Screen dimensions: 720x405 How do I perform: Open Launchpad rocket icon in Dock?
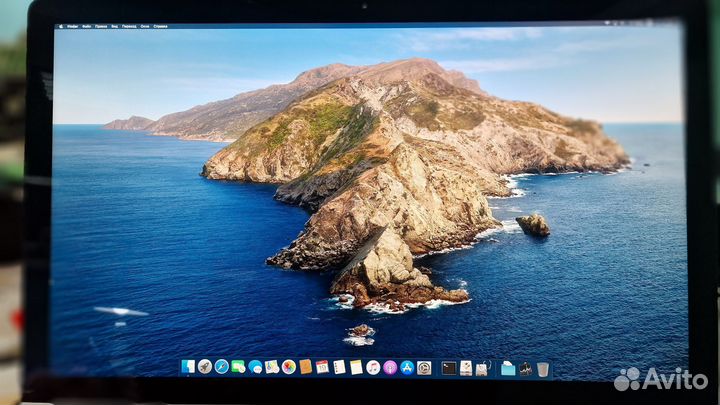[205, 366]
